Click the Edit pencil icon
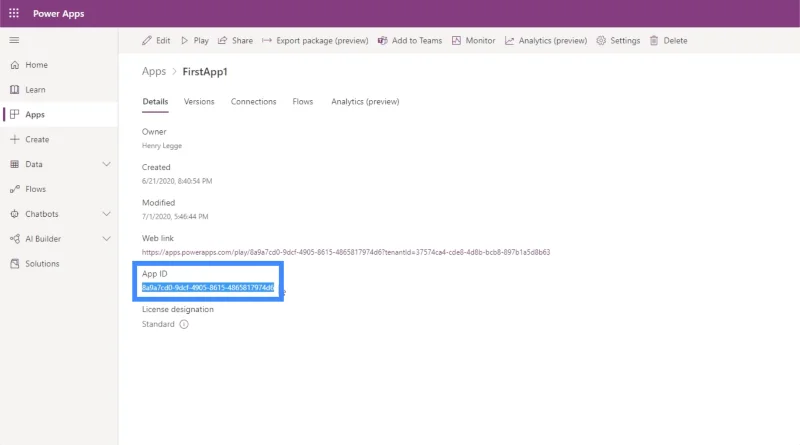 (147, 40)
